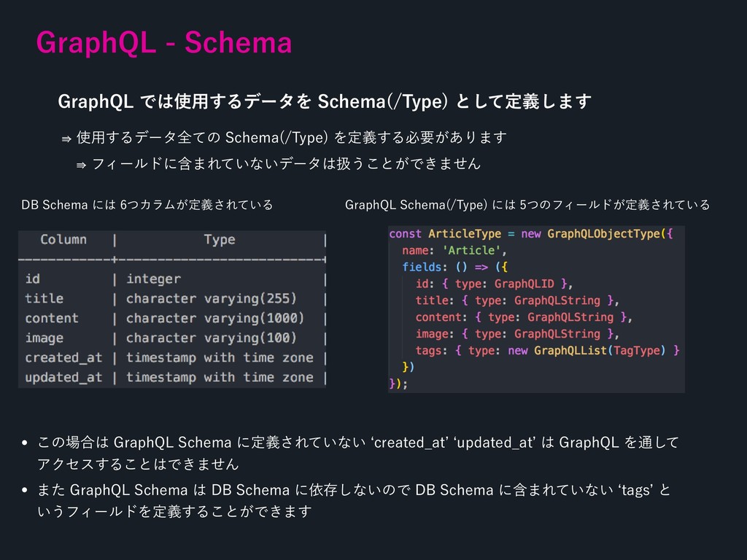Click the "updated_at" column name in the table
The width and height of the screenshot is (747, 560).
tap(63, 377)
